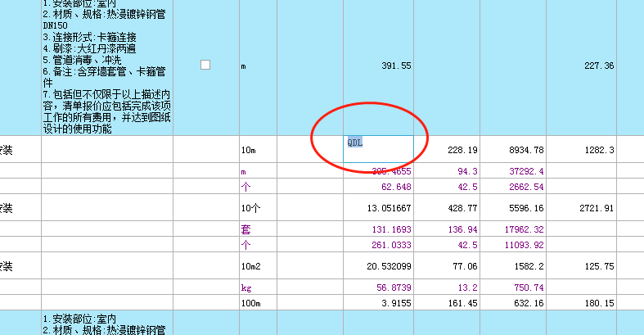
Task: Click the unit cell 10m2
Action: (x=251, y=266)
